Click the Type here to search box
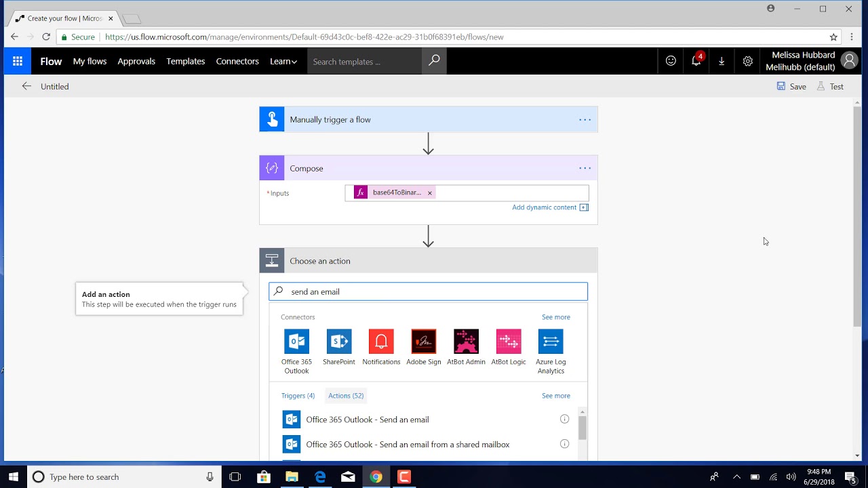868x488 pixels. 124,476
